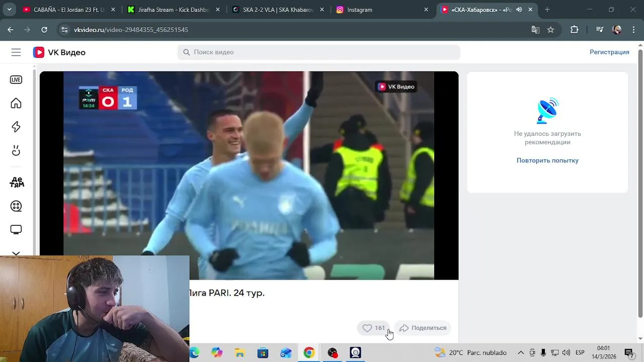The width and height of the screenshot is (644, 362).
Task: Mute the «СКА-Хабаровск» tab audio icon
Action: (x=519, y=10)
